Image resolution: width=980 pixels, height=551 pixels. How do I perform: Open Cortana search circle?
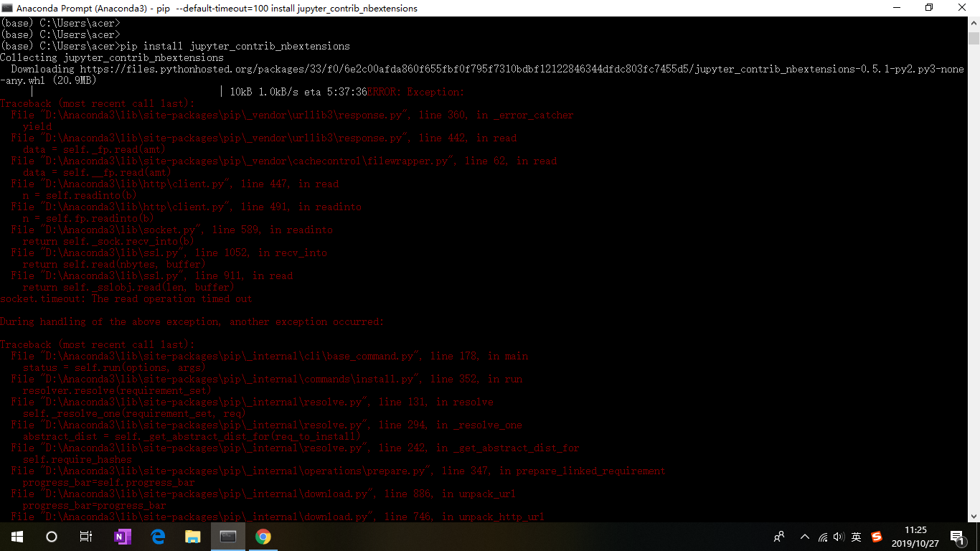click(52, 537)
